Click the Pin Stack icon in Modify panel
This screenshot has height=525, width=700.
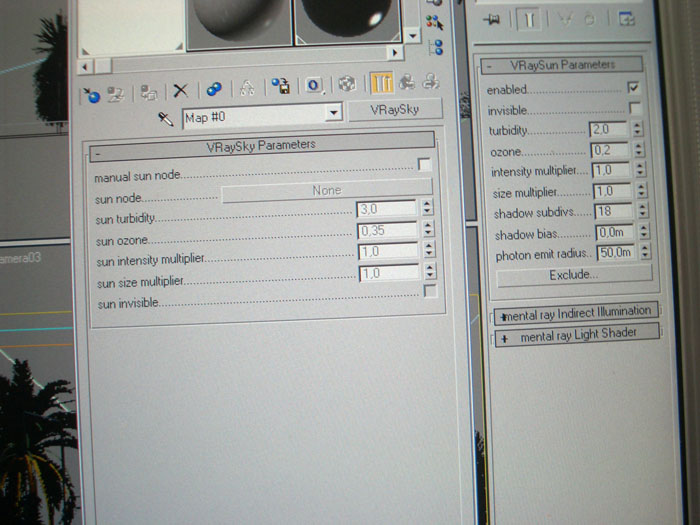click(x=491, y=19)
